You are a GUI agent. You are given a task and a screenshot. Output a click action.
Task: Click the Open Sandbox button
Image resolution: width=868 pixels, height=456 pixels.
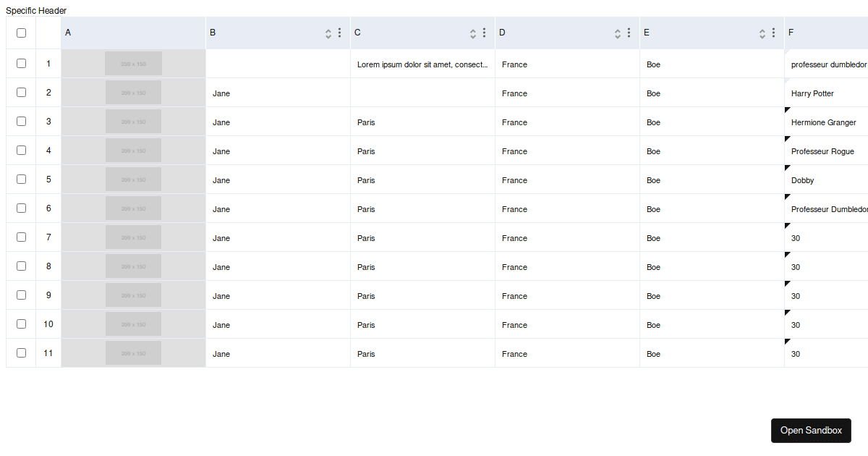tap(811, 430)
